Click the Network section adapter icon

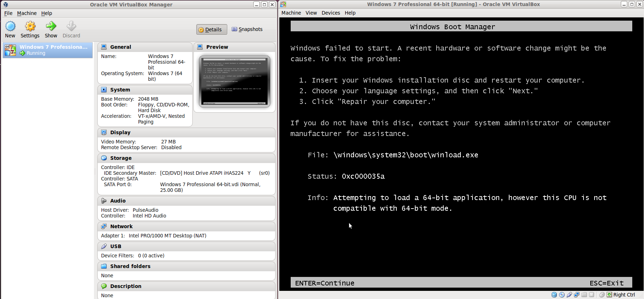(104, 226)
